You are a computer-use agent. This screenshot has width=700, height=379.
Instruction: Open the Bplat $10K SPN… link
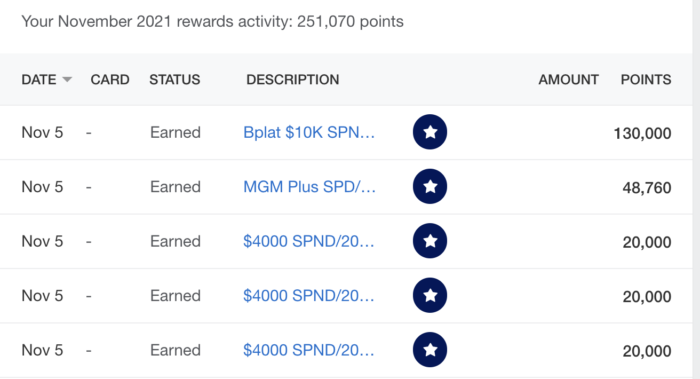coord(309,133)
